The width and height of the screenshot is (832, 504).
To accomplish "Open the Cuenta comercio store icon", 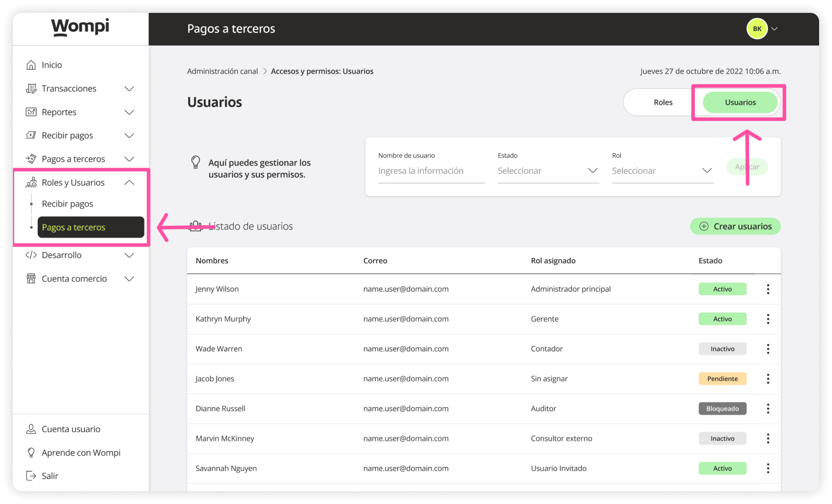I will click(32, 278).
